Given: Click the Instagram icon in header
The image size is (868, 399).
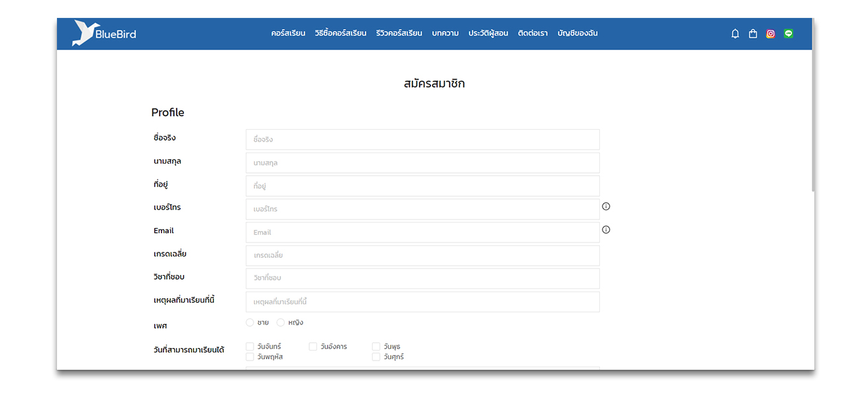Looking at the screenshot, I should [x=771, y=34].
